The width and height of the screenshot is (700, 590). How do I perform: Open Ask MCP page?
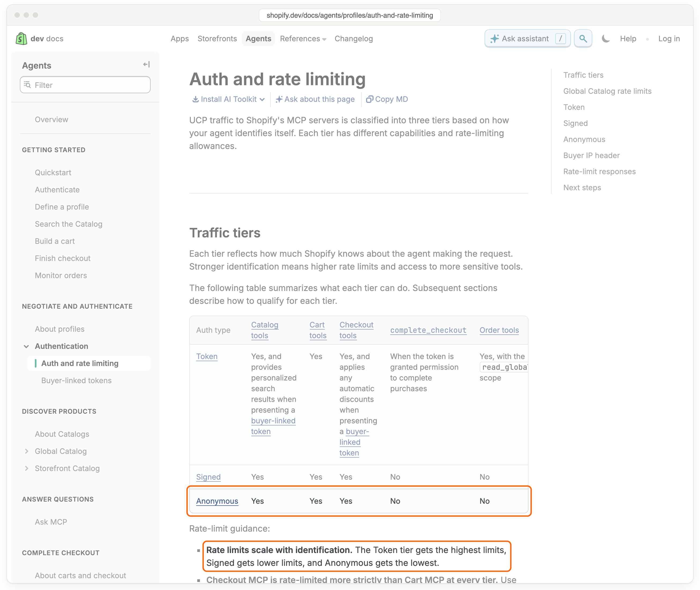point(51,522)
